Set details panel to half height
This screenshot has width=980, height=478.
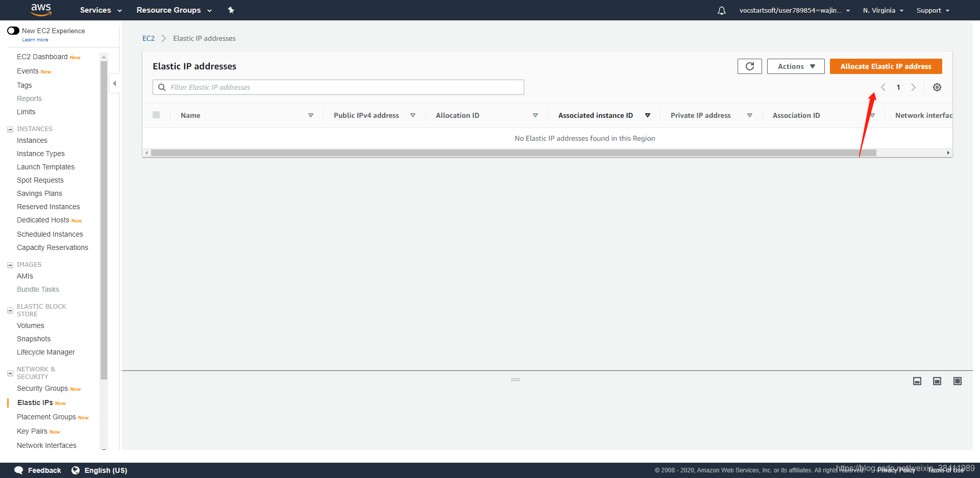click(937, 381)
